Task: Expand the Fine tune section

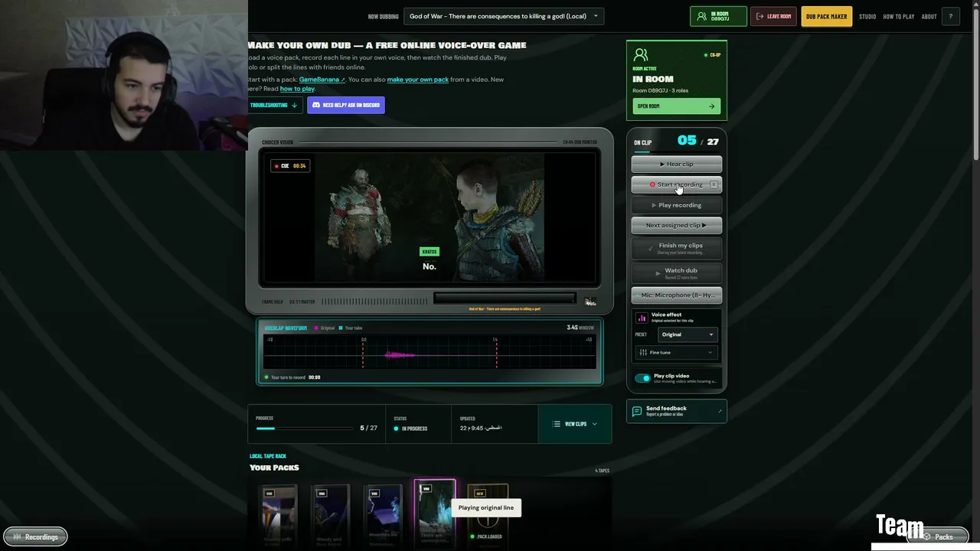Action: 677,353
